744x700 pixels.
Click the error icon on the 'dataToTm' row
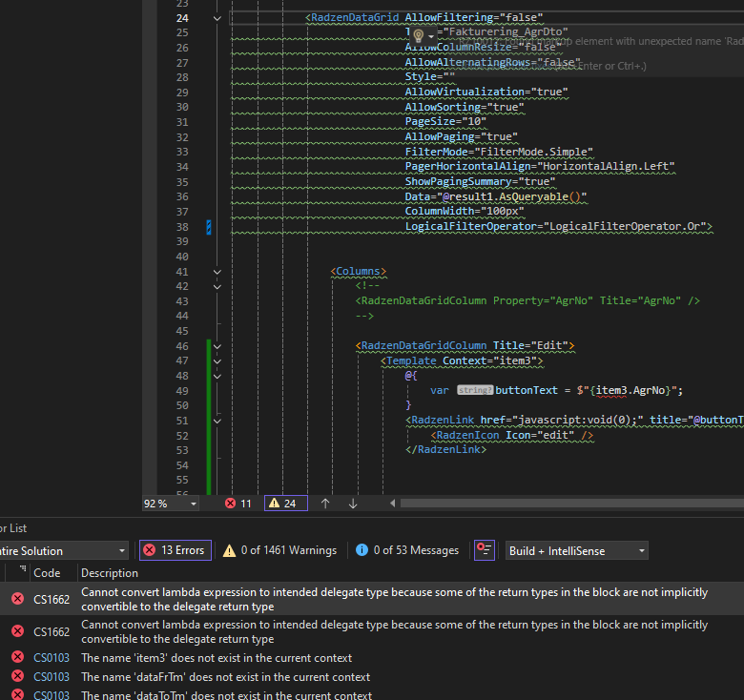click(x=17, y=694)
